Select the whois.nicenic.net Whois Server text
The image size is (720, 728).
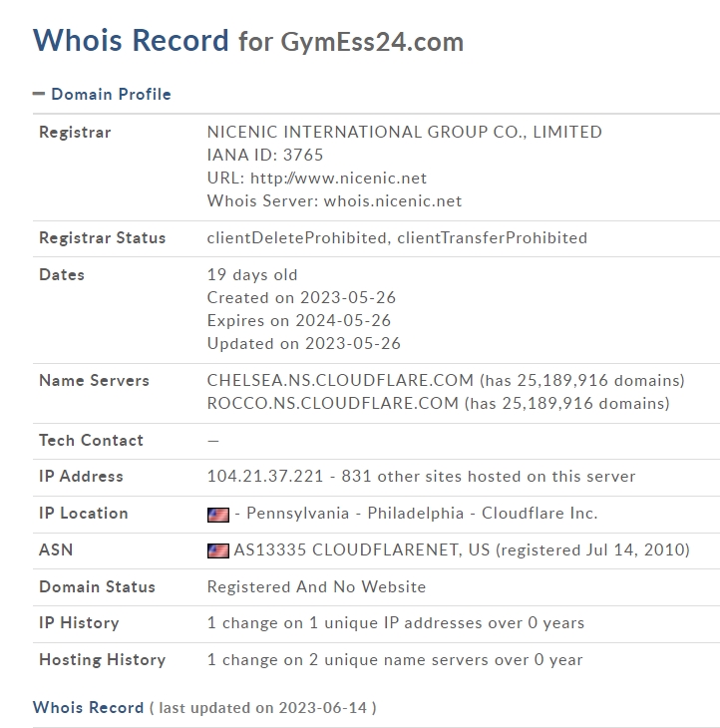[x=392, y=200]
